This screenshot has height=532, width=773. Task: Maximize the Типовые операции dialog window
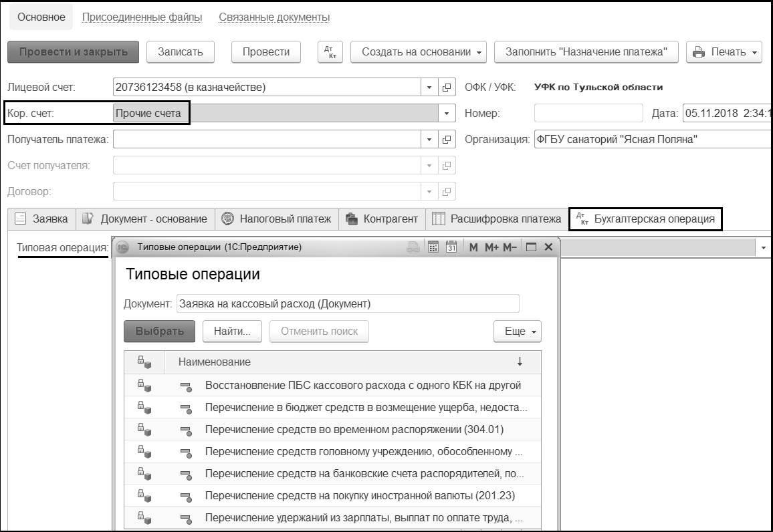point(531,247)
